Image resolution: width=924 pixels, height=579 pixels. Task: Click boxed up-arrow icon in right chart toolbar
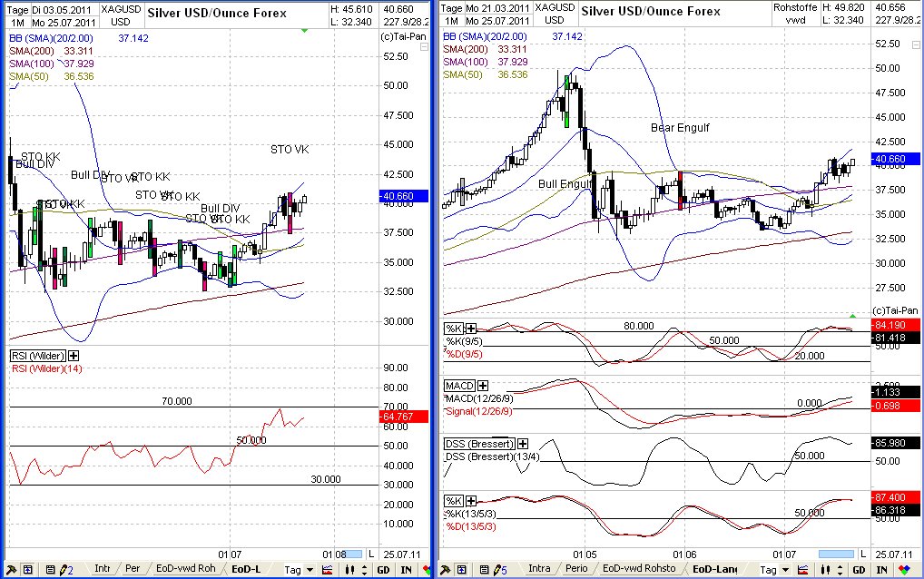tap(462, 570)
